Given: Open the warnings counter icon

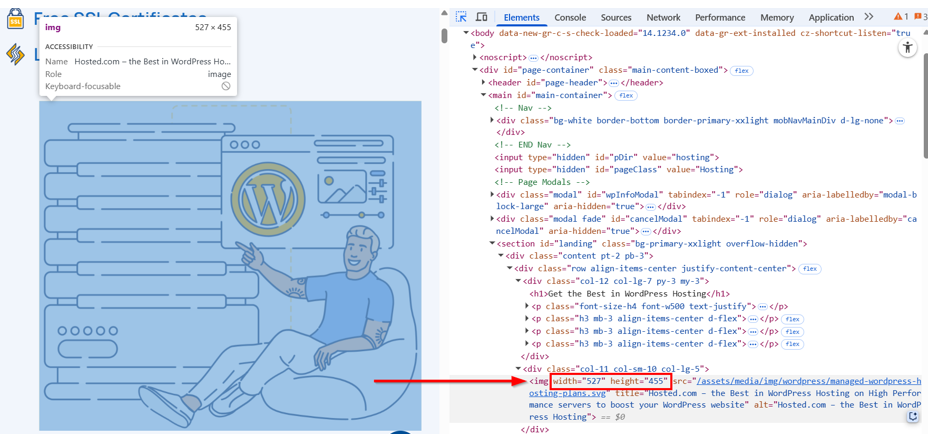Looking at the screenshot, I should point(901,17).
